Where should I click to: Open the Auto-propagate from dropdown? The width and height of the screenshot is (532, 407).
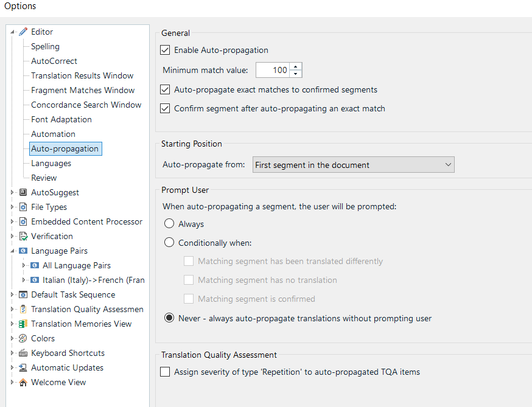point(353,165)
